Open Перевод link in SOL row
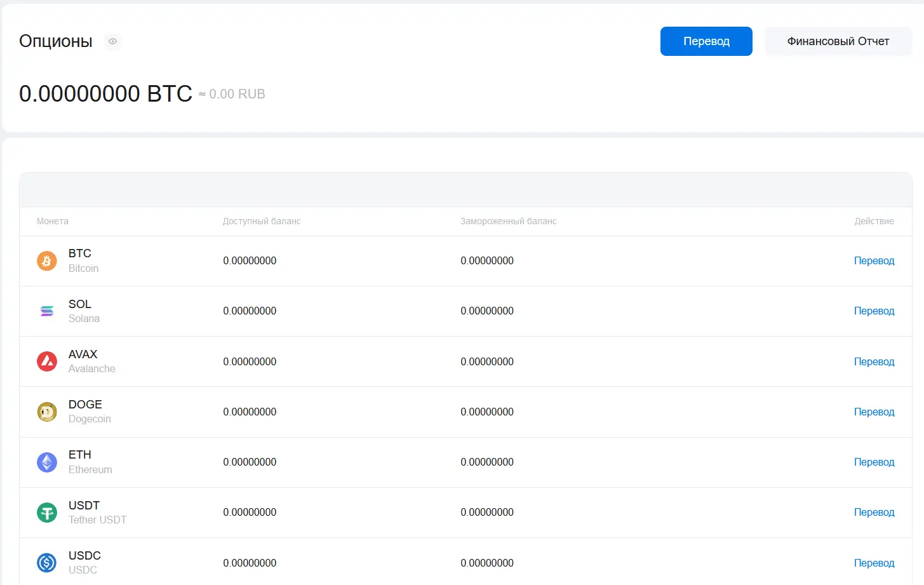Viewport: 924px width, 585px height. [x=874, y=311]
